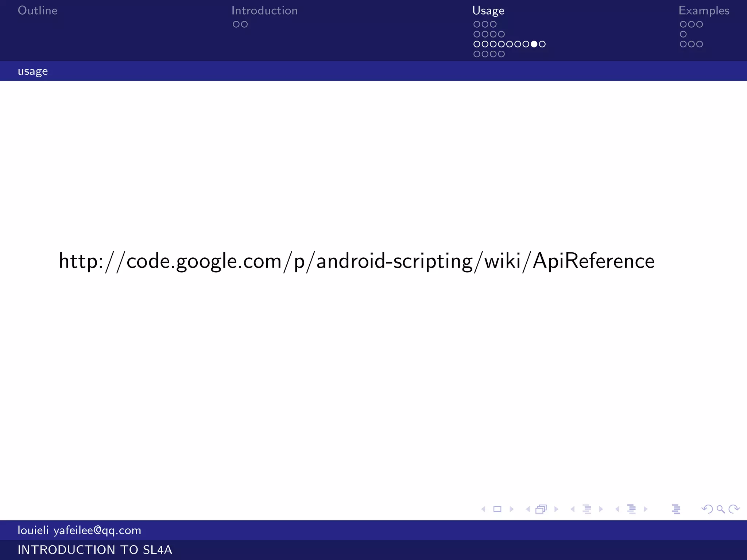The width and height of the screenshot is (747, 560).
Task: Click footer title 'INTRODUCTION TO SL4A'
Action: click(x=95, y=550)
